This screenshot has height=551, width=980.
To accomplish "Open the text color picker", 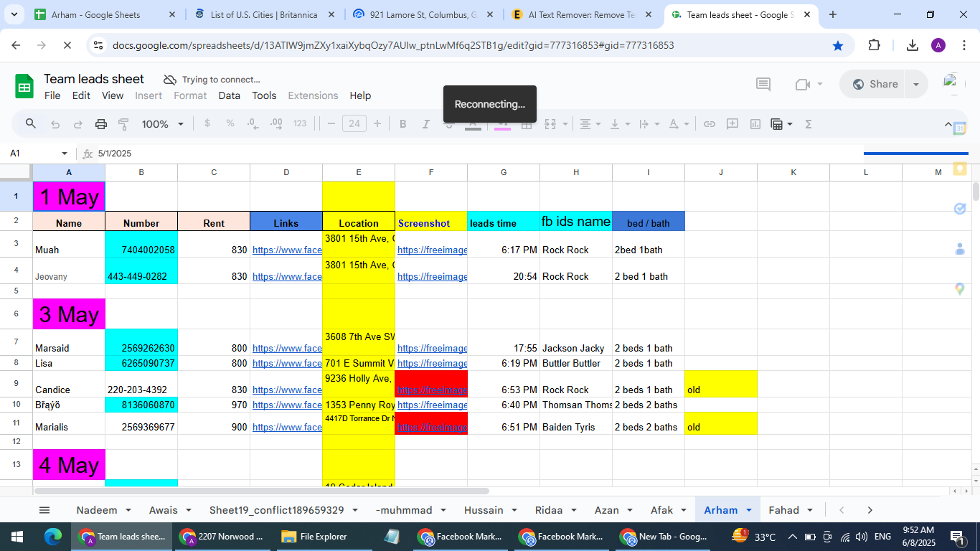I will [473, 124].
